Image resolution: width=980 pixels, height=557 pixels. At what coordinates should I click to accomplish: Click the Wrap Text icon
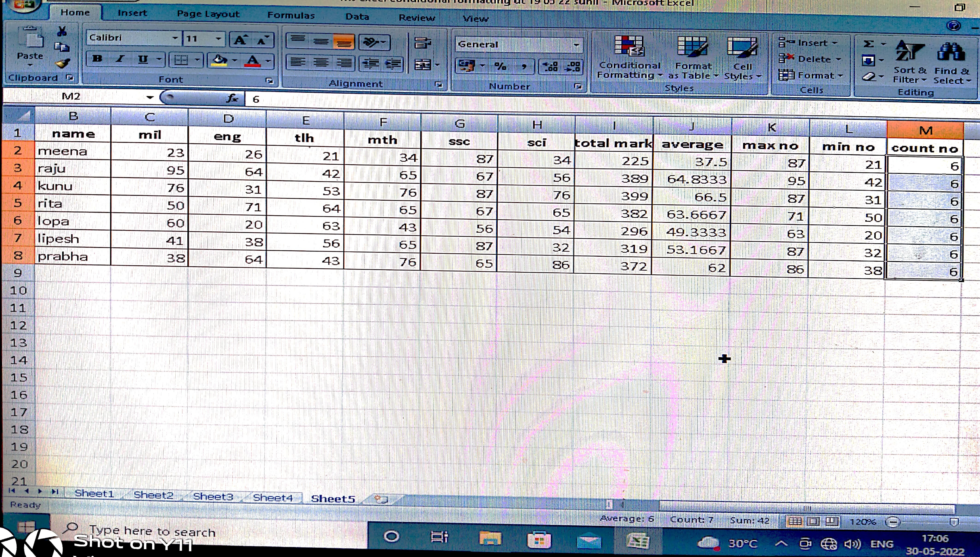[422, 43]
